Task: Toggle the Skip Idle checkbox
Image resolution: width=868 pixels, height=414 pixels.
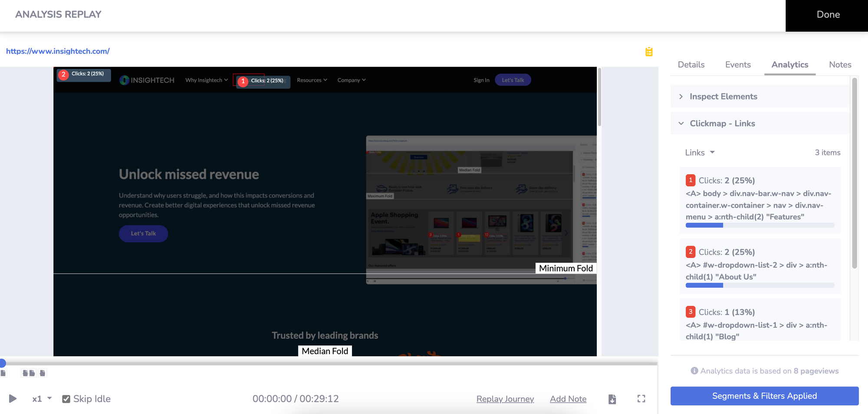Action: click(66, 399)
